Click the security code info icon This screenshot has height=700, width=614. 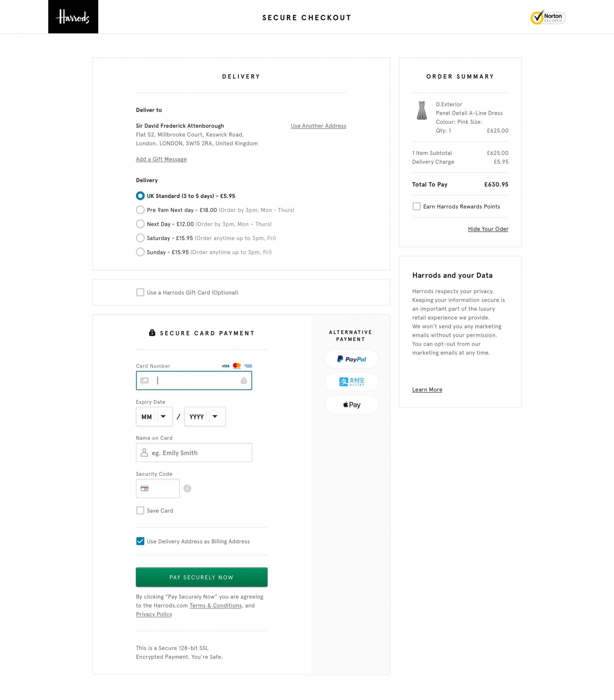point(187,488)
